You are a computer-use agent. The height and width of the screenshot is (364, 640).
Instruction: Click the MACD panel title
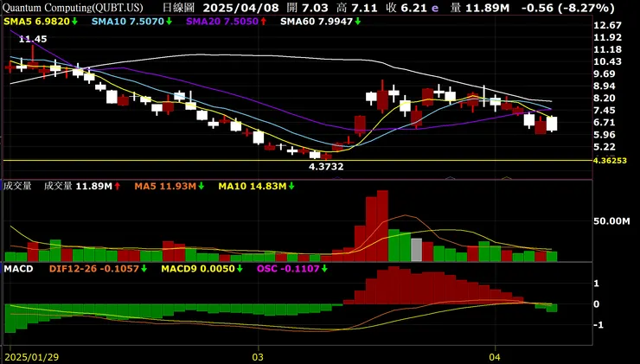coord(18,269)
